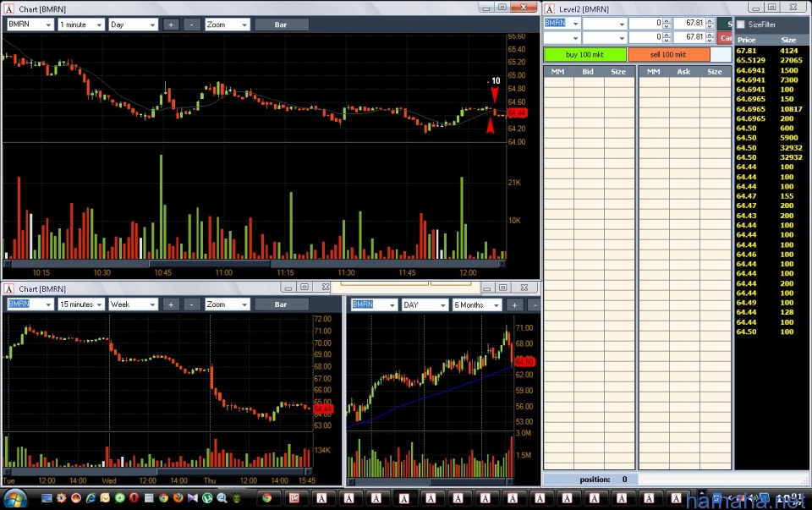Click the Bid column header
812x510 pixels.
(588, 72)
